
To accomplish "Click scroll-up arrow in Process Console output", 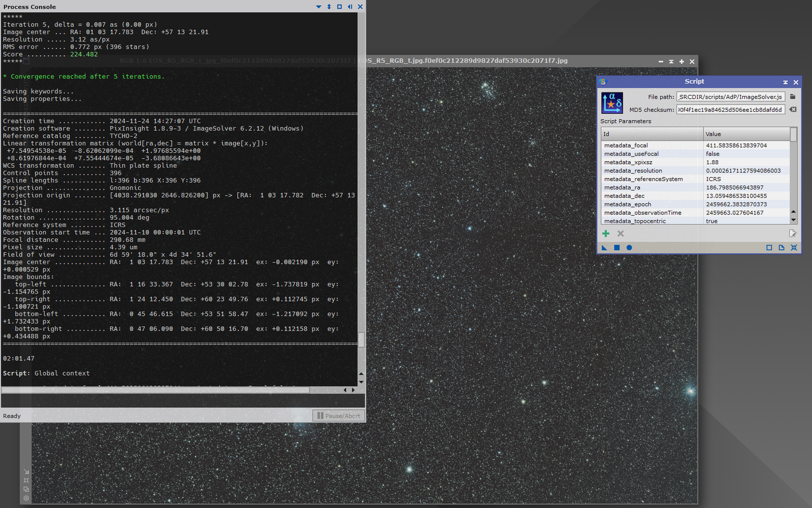I will [361, 374].
